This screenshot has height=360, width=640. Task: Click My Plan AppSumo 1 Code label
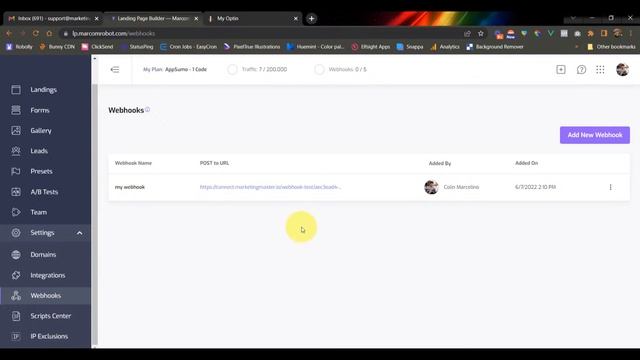pyautogui.click(x=175, y=69)
